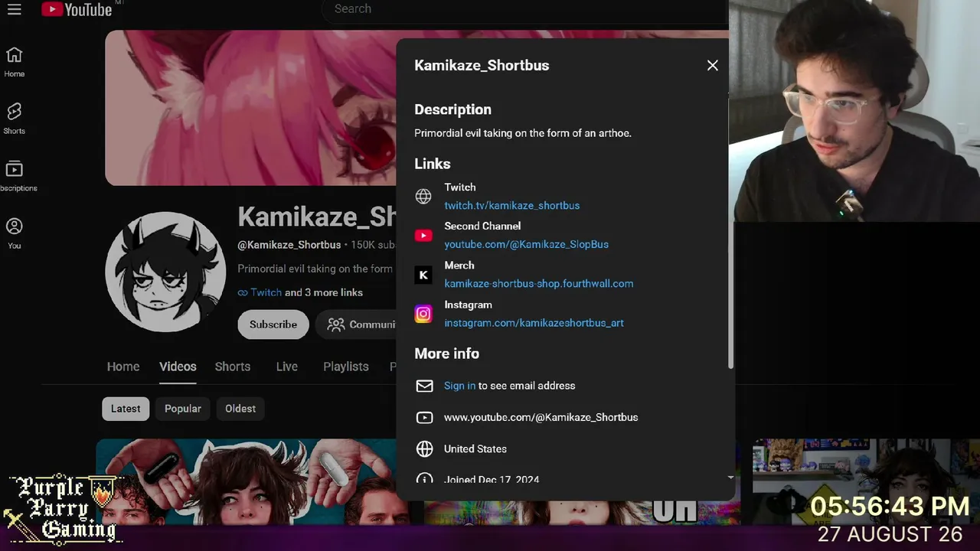Click the YouTube icon beside channel URL
980x551 pixels.
424,417
